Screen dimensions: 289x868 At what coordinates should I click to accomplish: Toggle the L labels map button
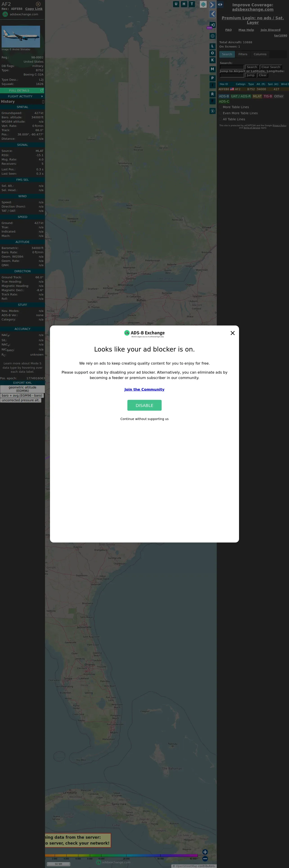(x=212, y=46)
